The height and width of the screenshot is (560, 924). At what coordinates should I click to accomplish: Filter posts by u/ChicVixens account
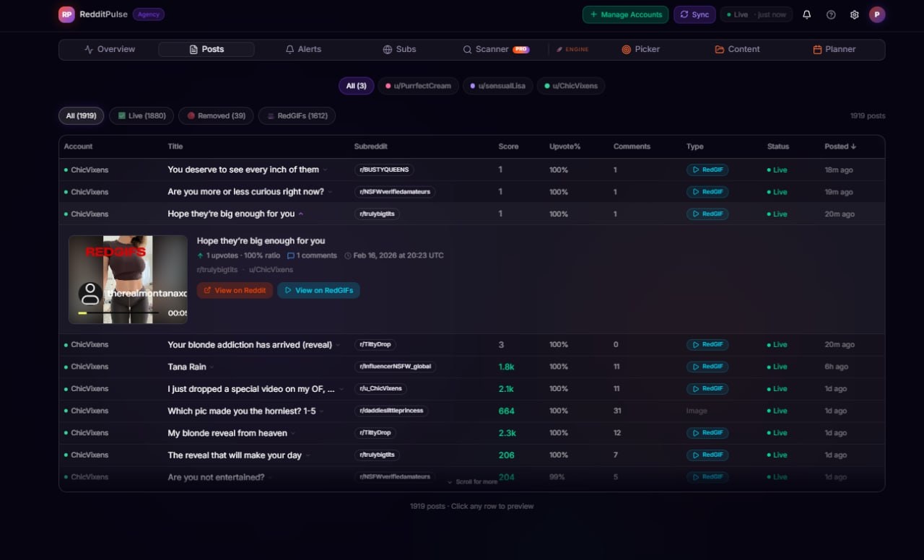(571, 85)
